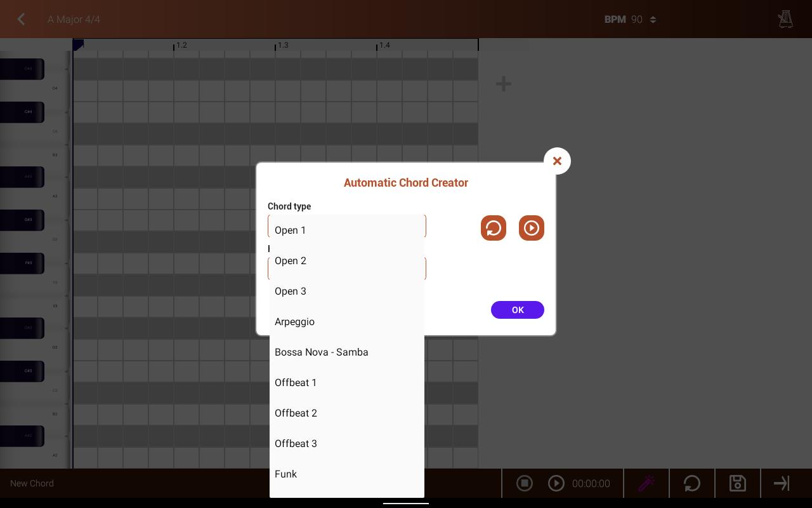Click the back arrow icon
This screenshot has height=508, width=812.
(21, 19)
